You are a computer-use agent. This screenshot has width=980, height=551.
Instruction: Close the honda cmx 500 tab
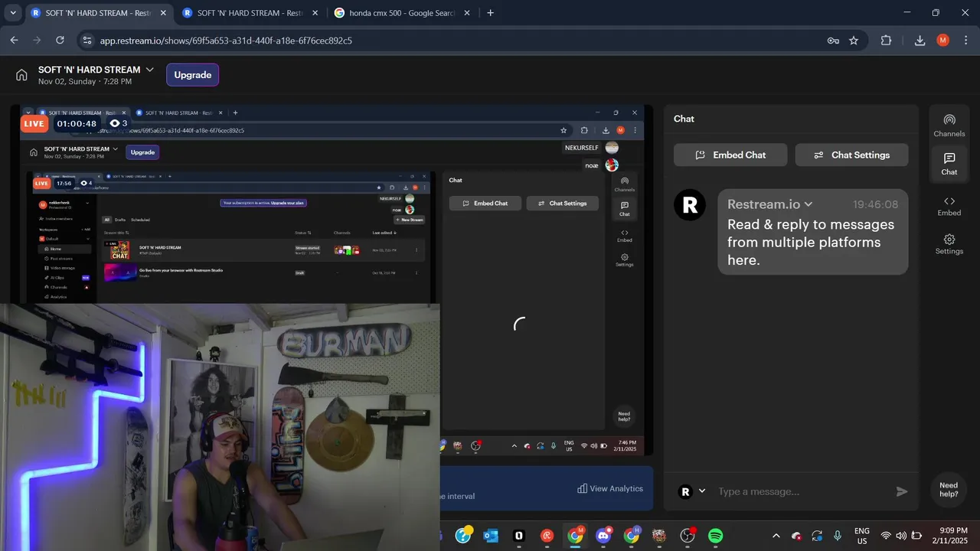point(467,13)
